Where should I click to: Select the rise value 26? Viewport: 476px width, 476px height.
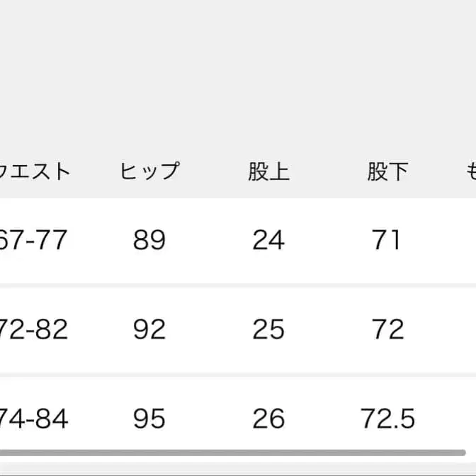coord(268,419)
